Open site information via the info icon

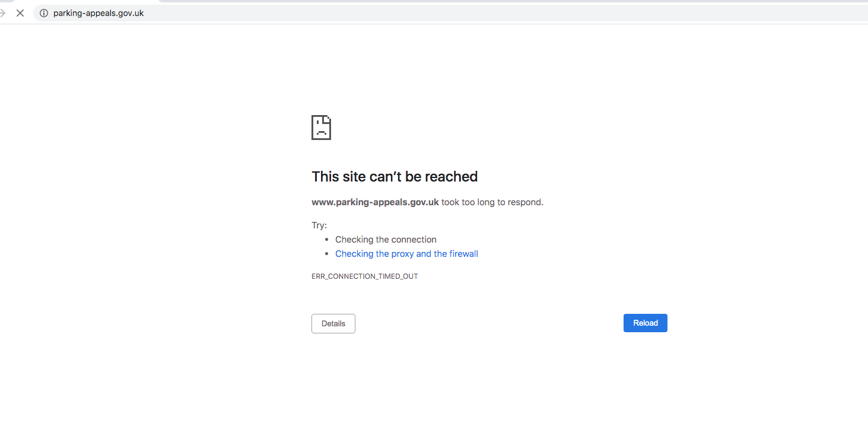(43, 13)
